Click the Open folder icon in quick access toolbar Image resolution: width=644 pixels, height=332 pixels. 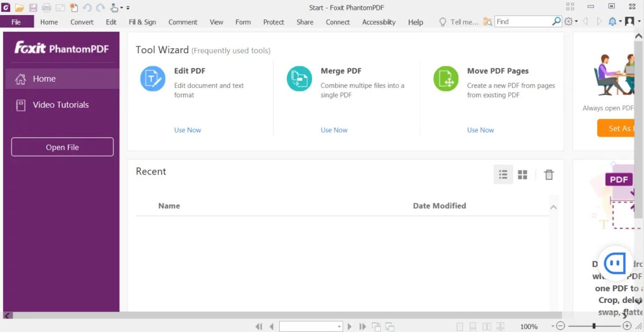tap(19, 8)
